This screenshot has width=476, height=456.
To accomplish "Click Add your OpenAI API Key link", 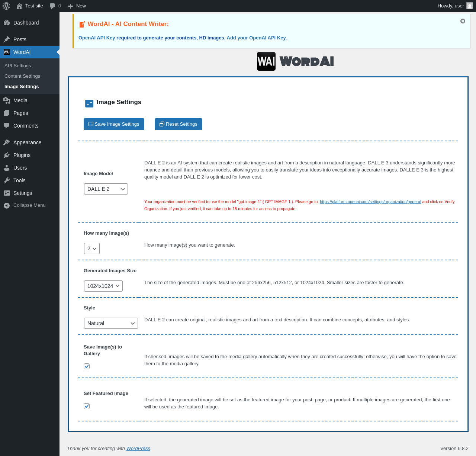I will 257,38.
